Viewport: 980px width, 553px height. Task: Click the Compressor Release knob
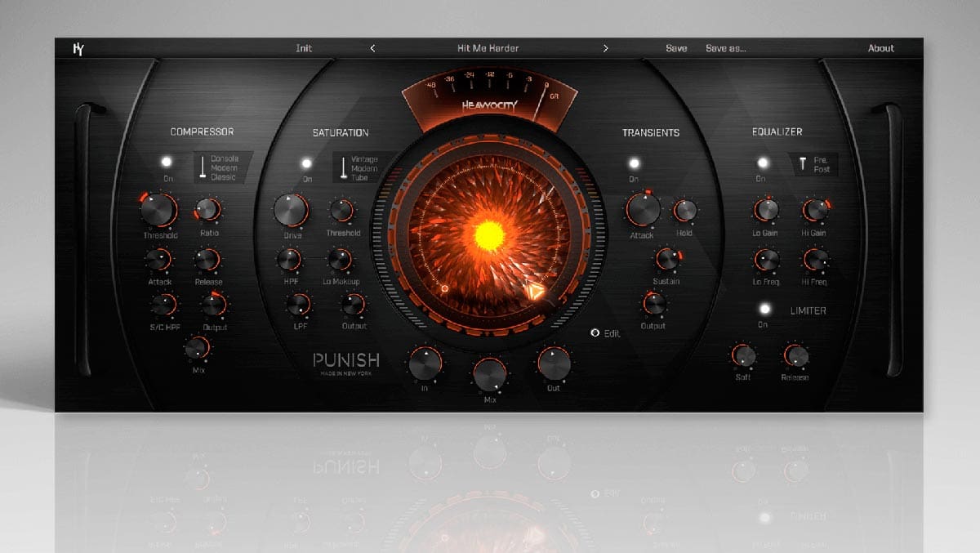207,260
